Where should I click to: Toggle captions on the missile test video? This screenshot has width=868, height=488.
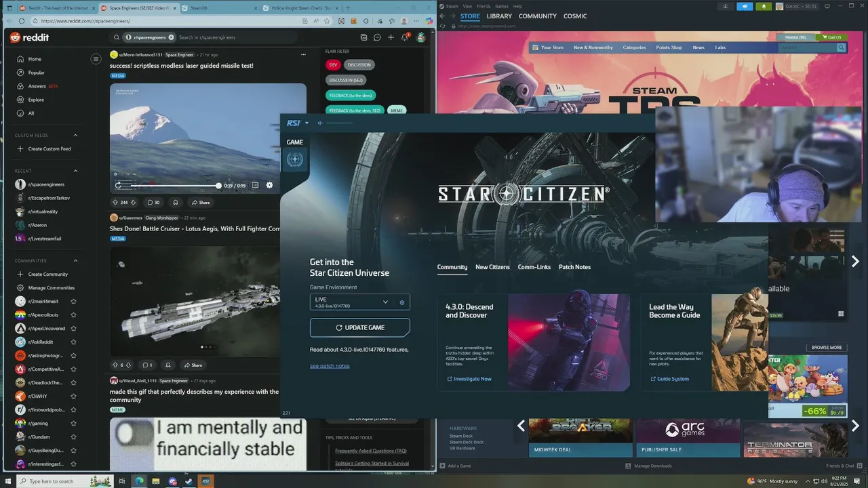(255, 185)
